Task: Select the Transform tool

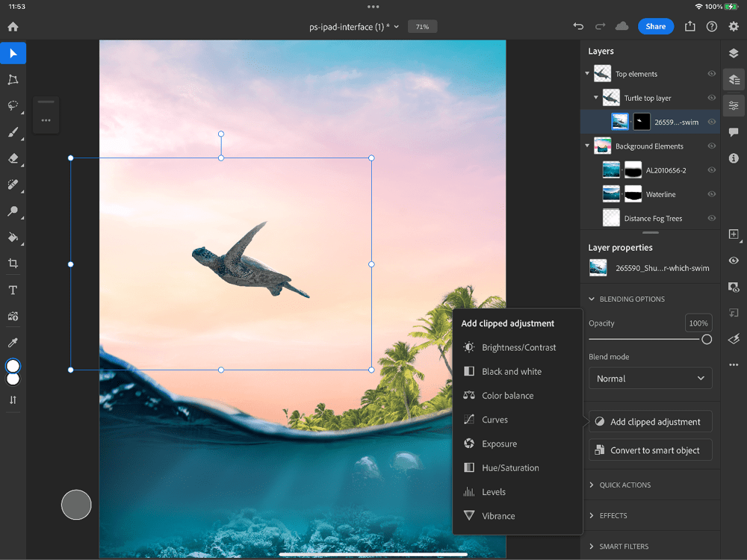Action: (13, 80)
